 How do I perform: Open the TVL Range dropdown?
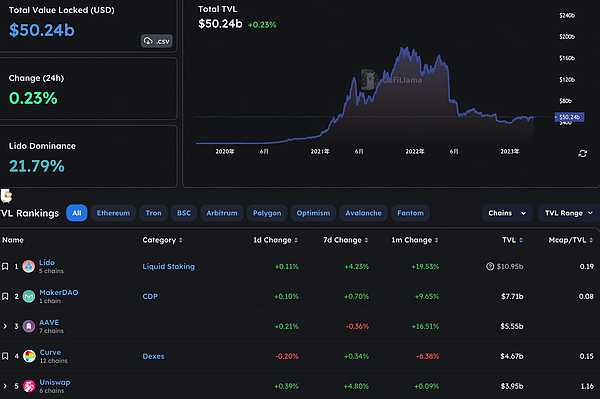(569, 213)
